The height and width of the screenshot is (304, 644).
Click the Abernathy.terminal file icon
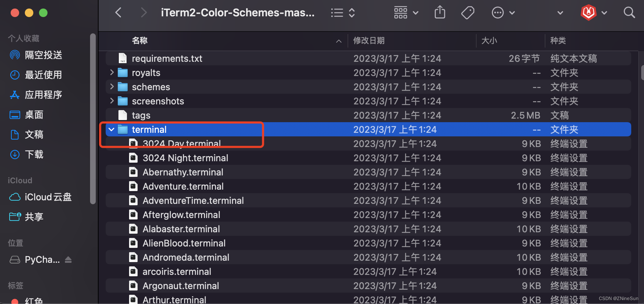(x=133, y=172)
